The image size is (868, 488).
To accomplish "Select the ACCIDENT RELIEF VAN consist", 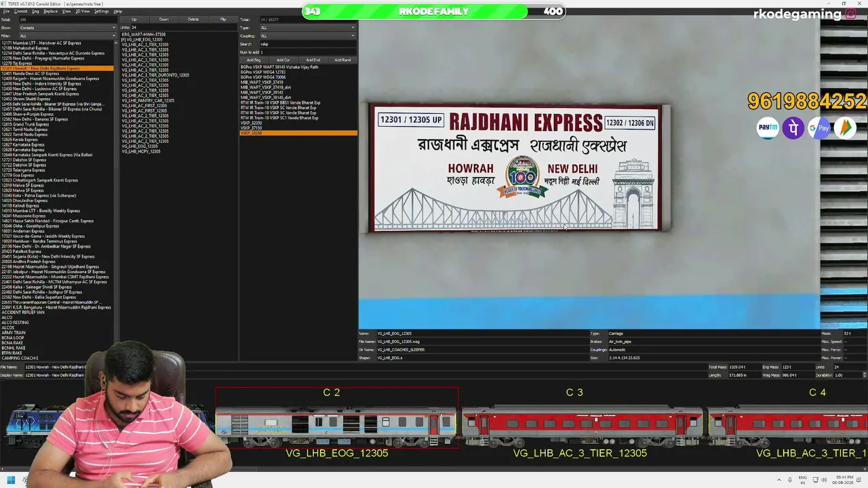I will [23, 312].
